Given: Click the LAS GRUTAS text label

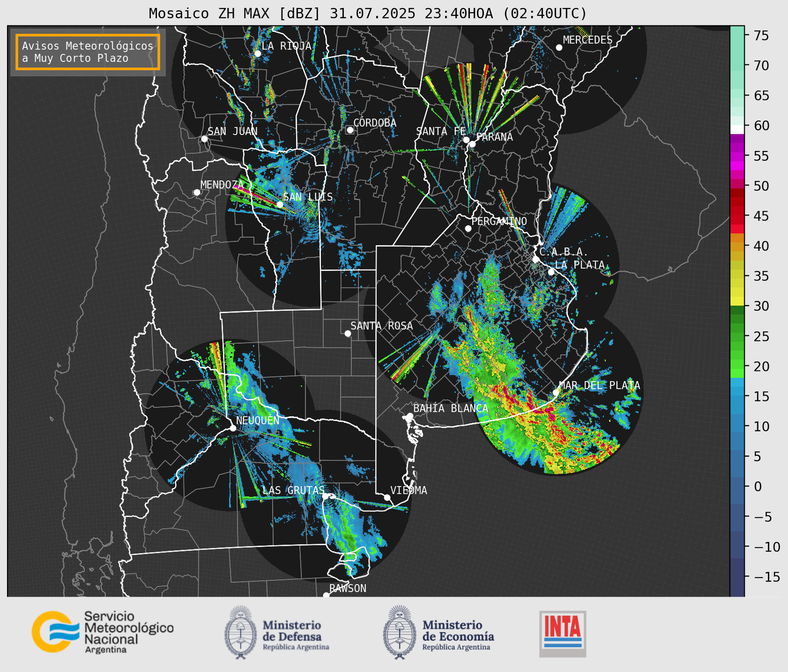Looking at the screenshot, I should coord(293,490).
